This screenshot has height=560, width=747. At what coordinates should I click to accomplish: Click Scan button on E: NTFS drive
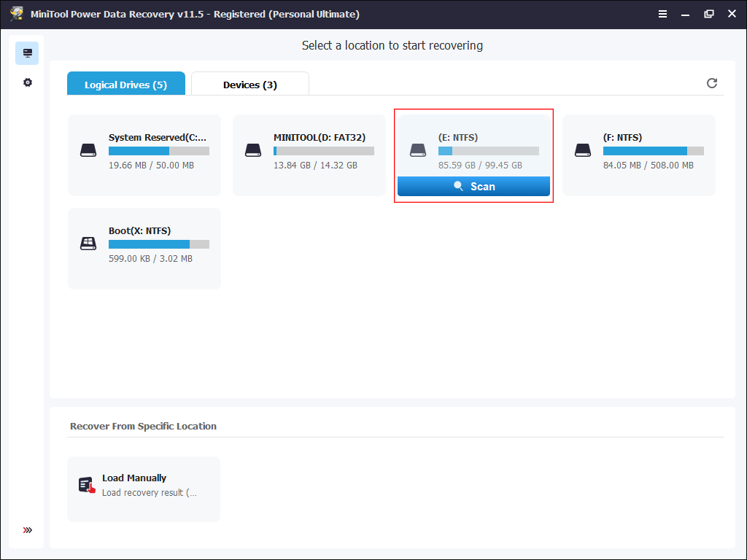tap(473, 186)
